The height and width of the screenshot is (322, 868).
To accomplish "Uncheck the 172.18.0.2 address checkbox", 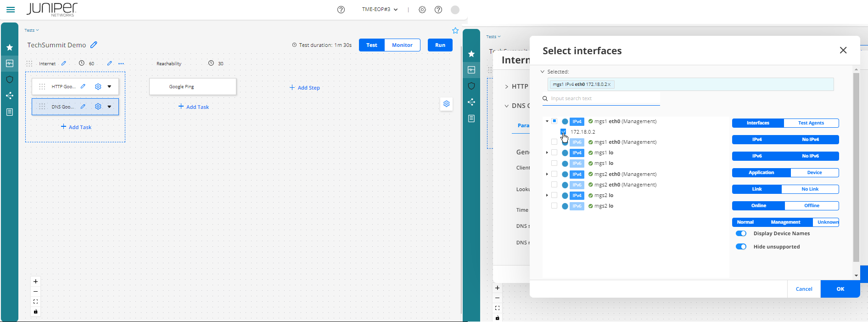I will point(563,132).
